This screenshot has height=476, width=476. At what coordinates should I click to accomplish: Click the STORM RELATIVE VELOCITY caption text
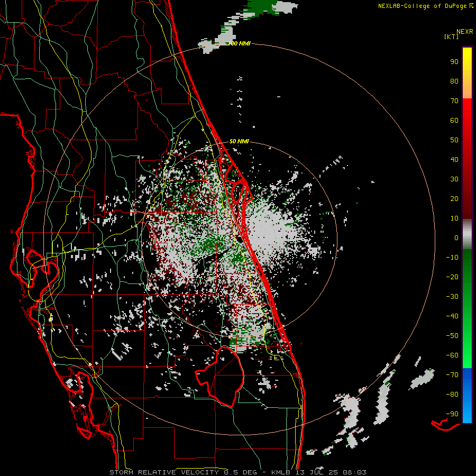(x=164, y=472)
